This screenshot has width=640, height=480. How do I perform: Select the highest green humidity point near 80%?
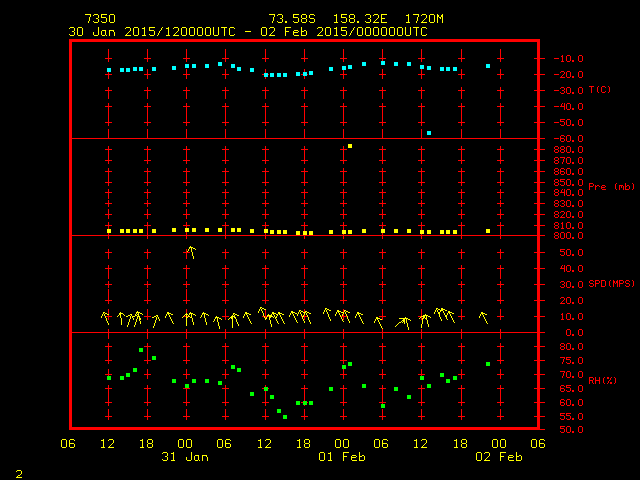[x=141, y=350]
